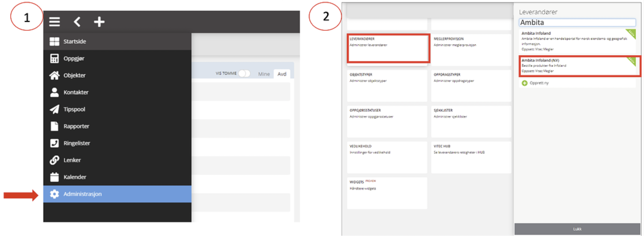Open the SJEKKLISTER admin tile
Image resolution: width=644 pixels, height=238 pixels.
[471, 122]
